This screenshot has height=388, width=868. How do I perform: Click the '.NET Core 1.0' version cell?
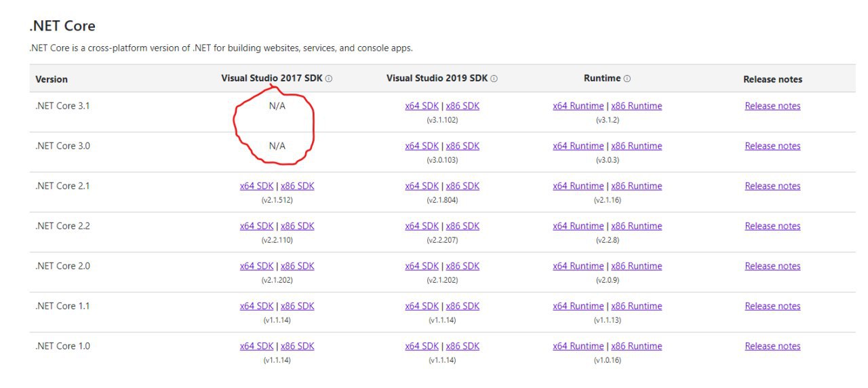(62, 346)
